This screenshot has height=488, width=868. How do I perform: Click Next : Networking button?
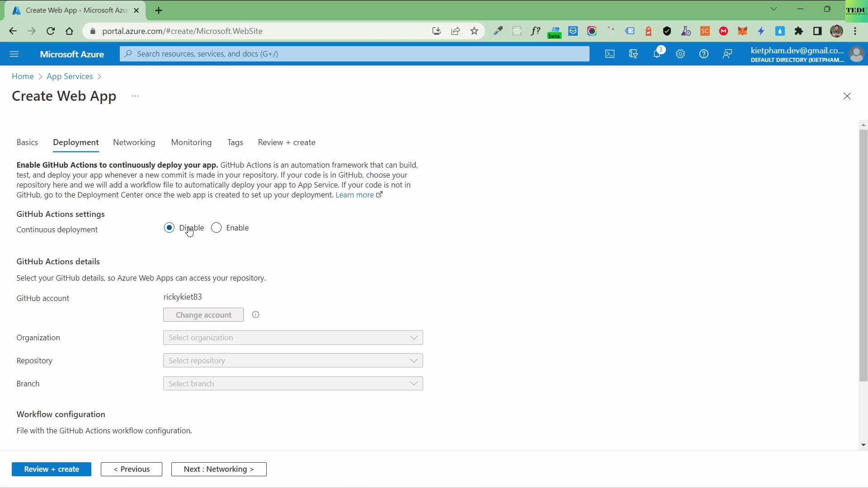tap(219, 469)
